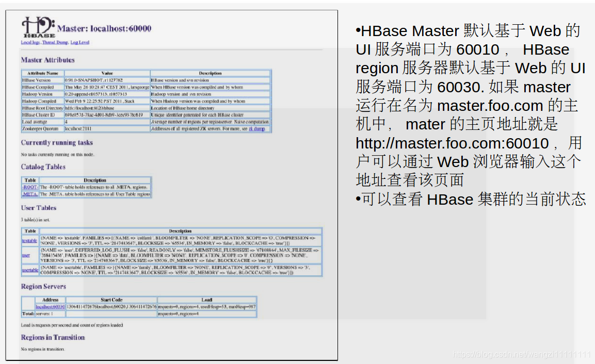Click the 'Hadoop Version' attribute cell
Image resolution: width=595 pixels, height=364 pixels.
43,94
